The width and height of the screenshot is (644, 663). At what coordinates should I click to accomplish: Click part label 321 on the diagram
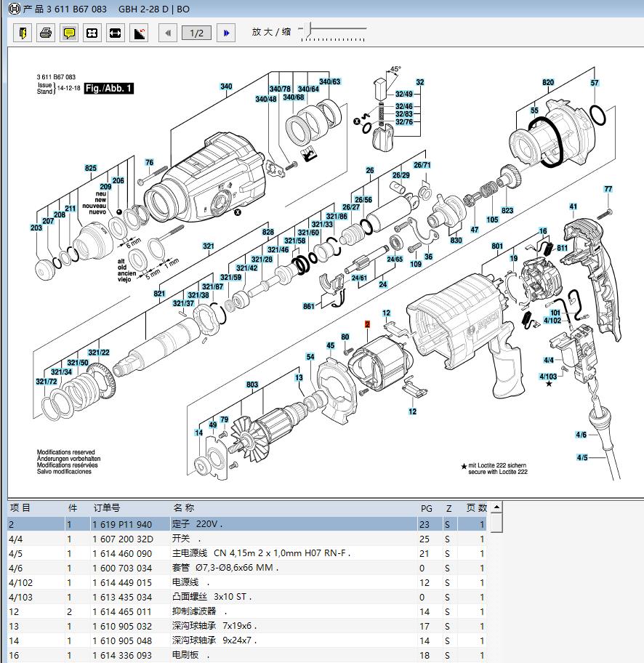(209, 246)
